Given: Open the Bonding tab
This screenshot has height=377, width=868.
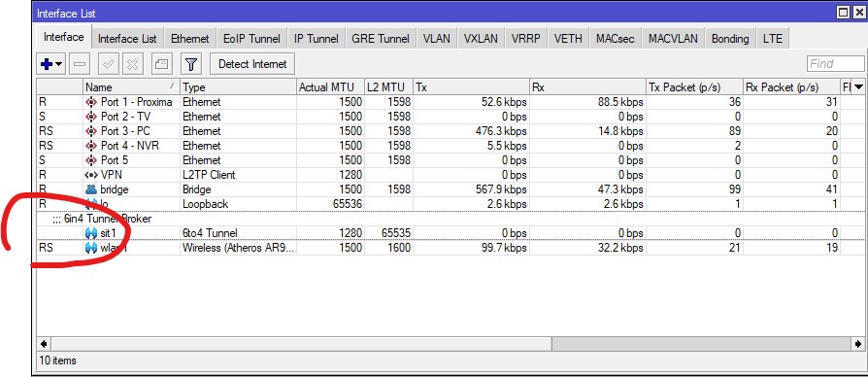Looking at the screenshot, I should point(730,39).
